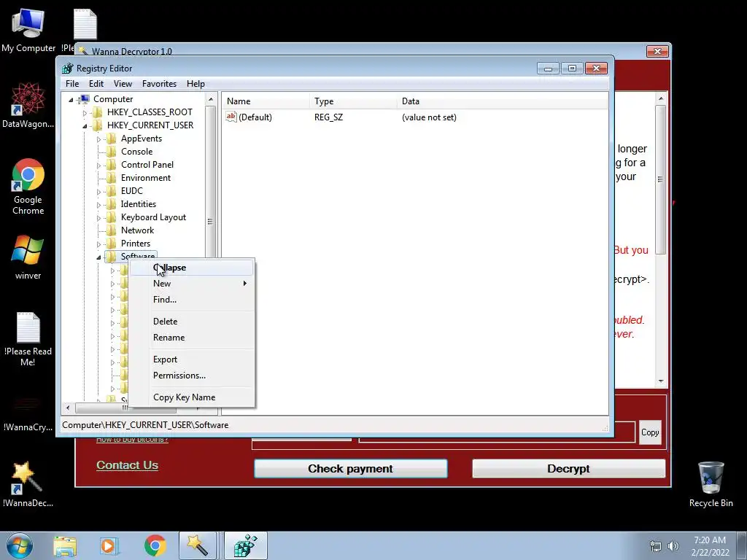Select the Computer root node icon
This screenshot has width=747, height=560.
[85, 99]
